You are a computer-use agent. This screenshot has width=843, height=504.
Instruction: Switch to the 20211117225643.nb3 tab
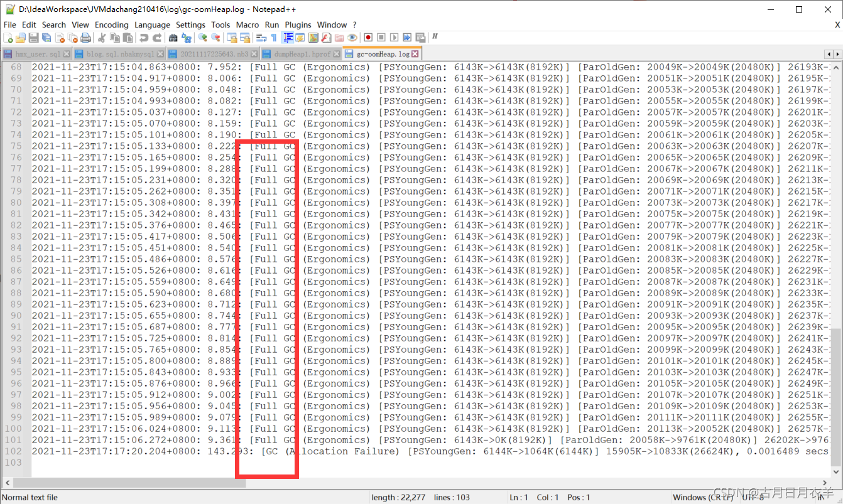(214, 54)
